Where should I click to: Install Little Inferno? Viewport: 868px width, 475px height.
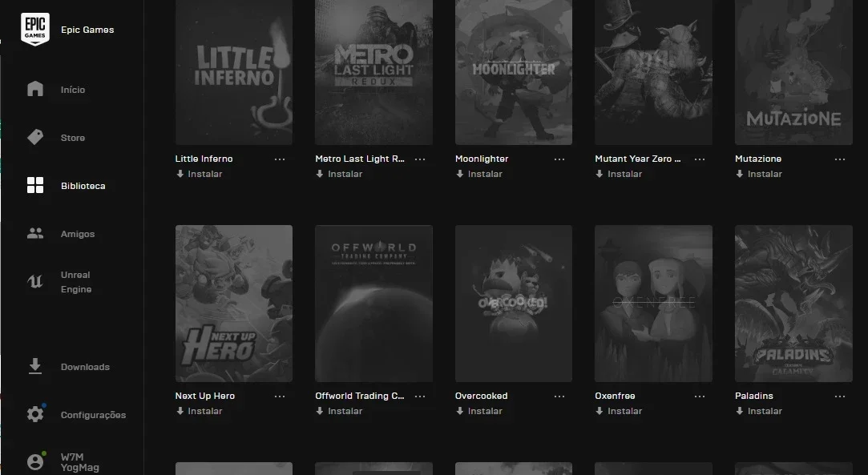[200, 174]
